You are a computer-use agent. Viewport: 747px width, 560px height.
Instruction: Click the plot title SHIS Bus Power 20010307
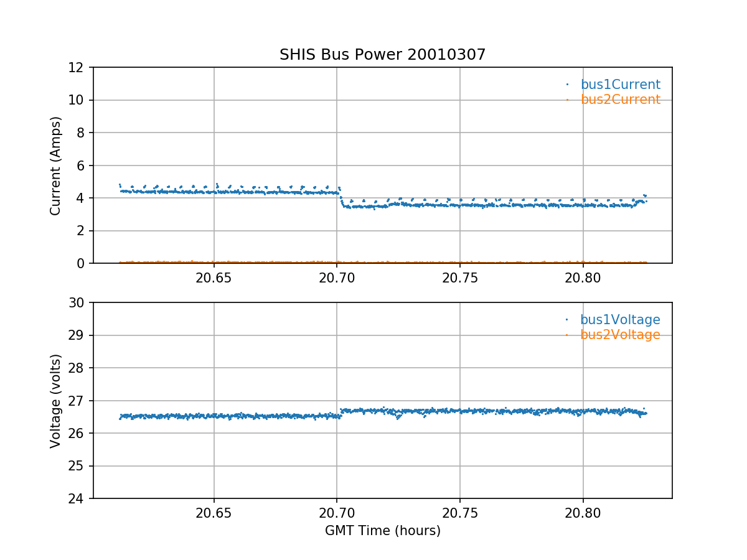(382, 55)
